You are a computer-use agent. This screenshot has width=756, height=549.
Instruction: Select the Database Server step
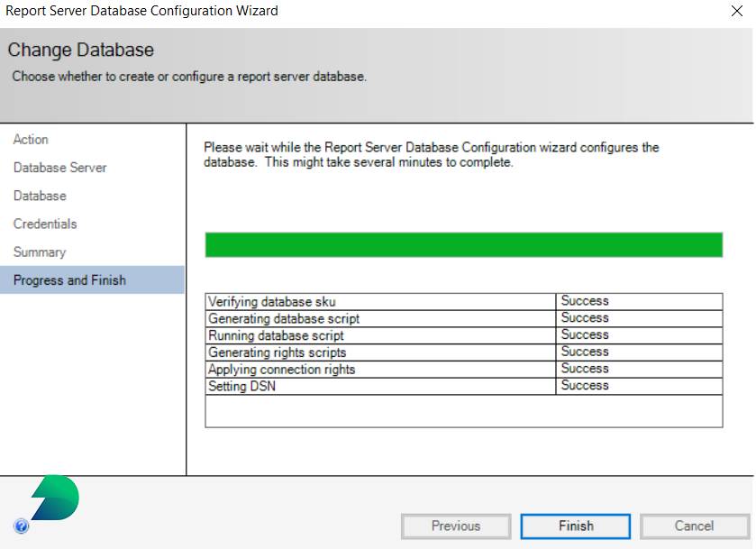coord(59,168)
